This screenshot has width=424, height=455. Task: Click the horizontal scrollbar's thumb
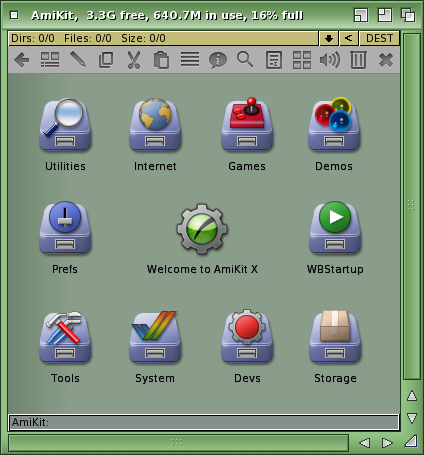pos(178,442)
